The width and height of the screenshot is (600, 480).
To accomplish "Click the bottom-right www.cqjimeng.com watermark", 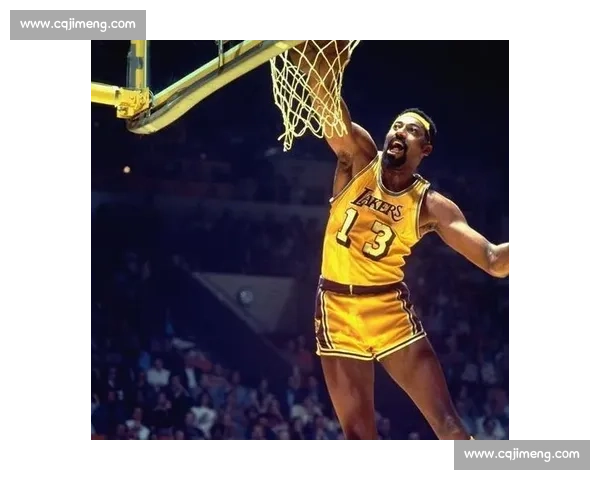I will [519, 455].
